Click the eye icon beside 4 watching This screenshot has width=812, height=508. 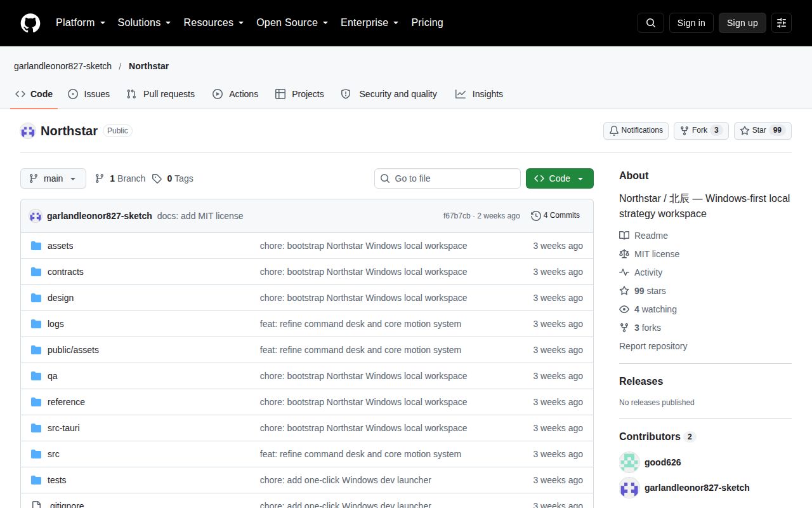pyautogui.click(x=624, y=309)
